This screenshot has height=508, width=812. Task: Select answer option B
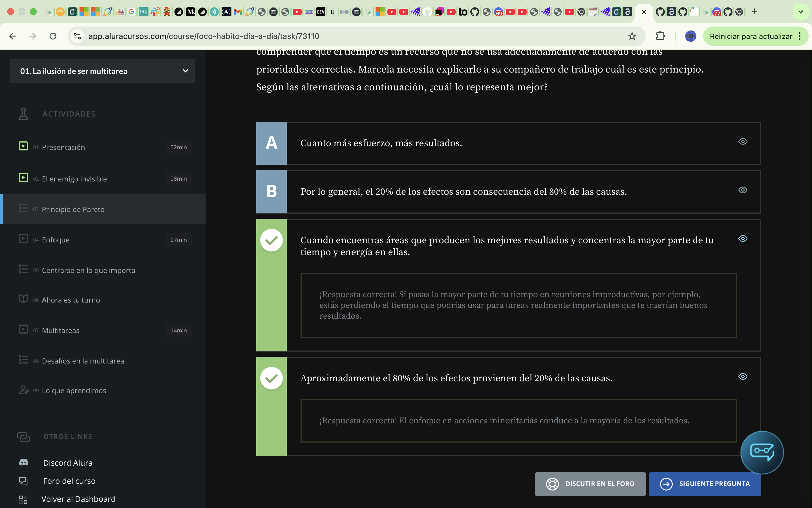tap(272, 192)
